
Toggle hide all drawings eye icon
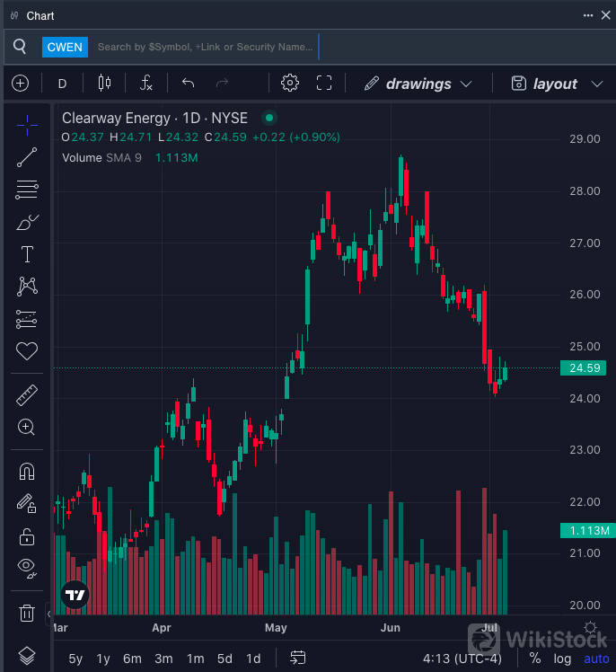[x=27, y=566]
